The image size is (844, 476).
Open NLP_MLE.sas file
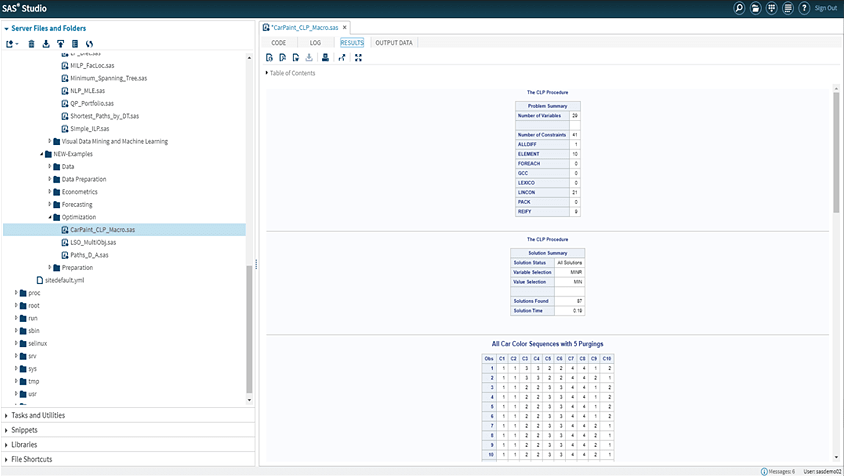tap(87, 91)
